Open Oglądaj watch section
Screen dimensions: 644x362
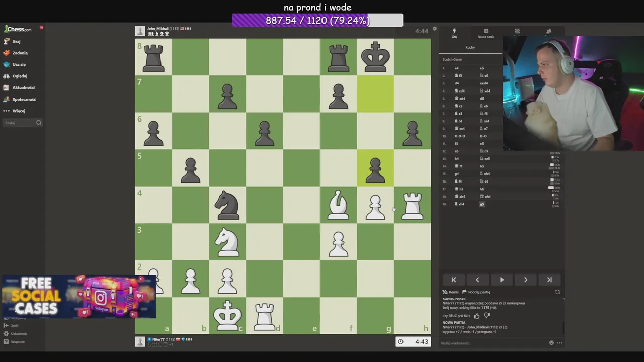[x=16, y=76]
